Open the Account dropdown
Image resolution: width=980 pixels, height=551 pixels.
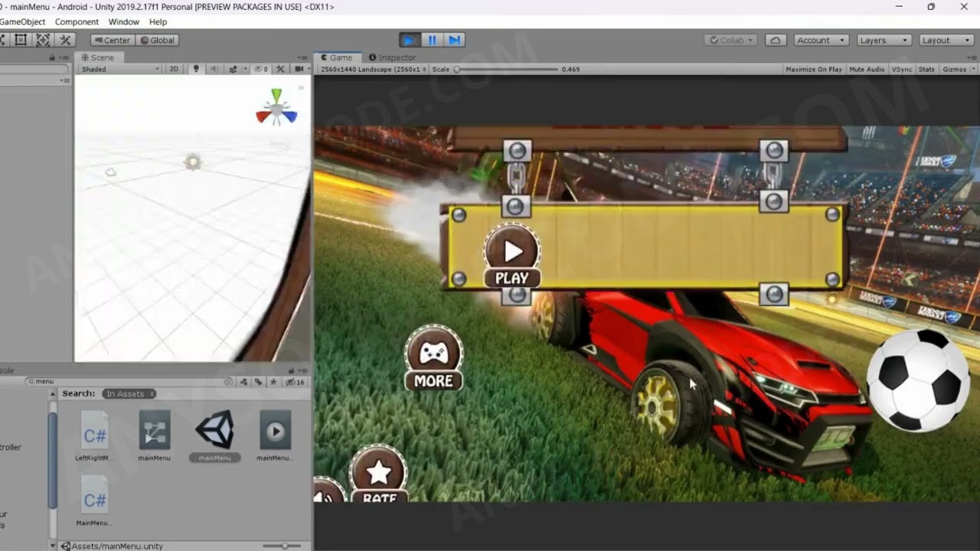[821, 40]
